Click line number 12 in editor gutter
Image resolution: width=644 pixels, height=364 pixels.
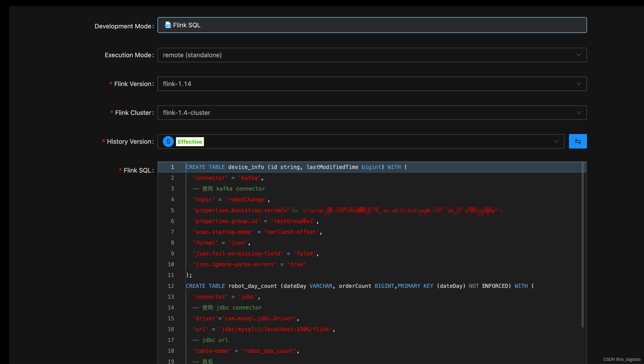point(171,286)
